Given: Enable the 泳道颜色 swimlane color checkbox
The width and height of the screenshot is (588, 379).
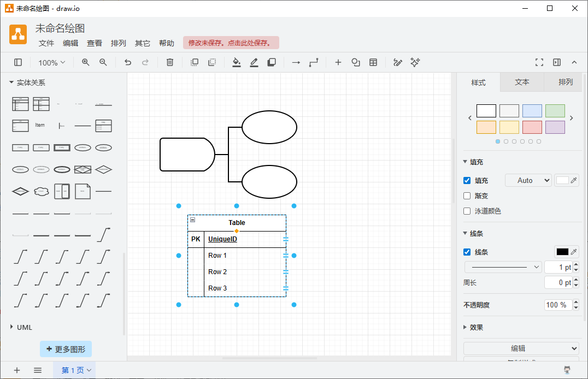Looking at the screenshot, I should click(467, 211).
